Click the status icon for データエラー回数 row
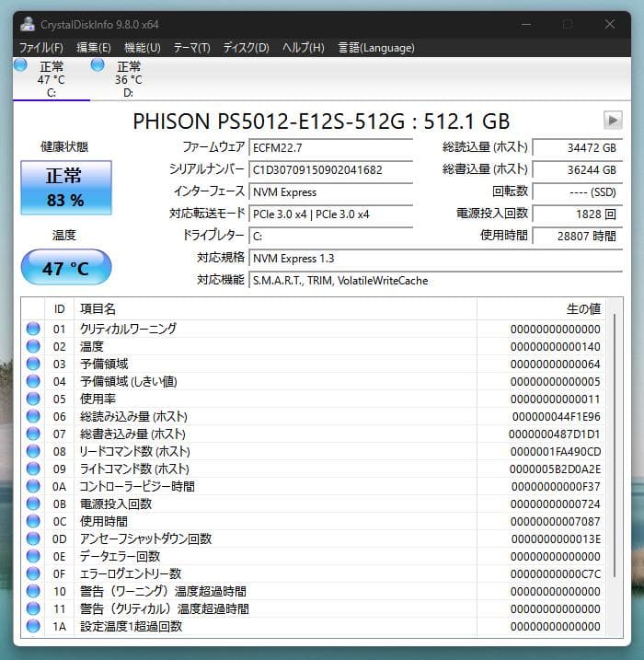This screenshot has height=660, width=644. pos(33,557)
